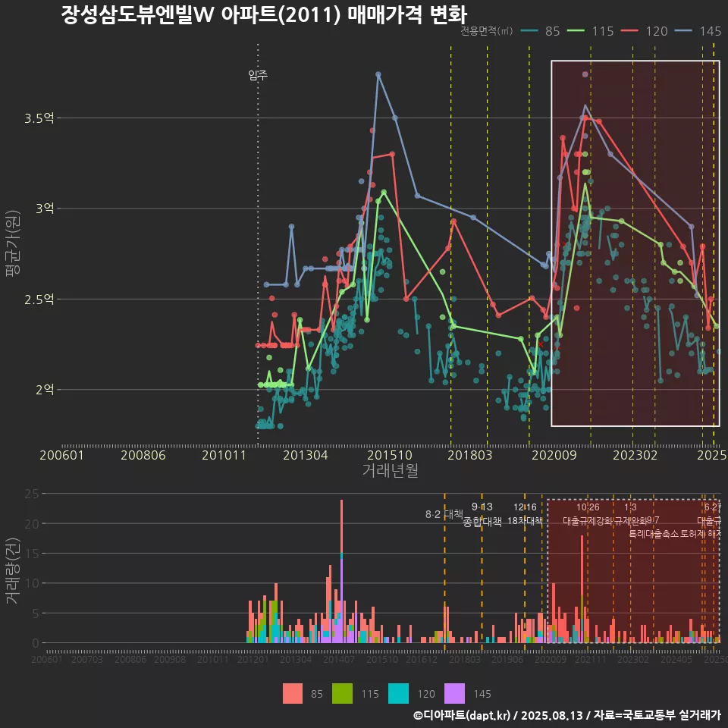Click the red 120 line marker in top legend
This screenshot has width=728, height=728.
coord(630,31)
